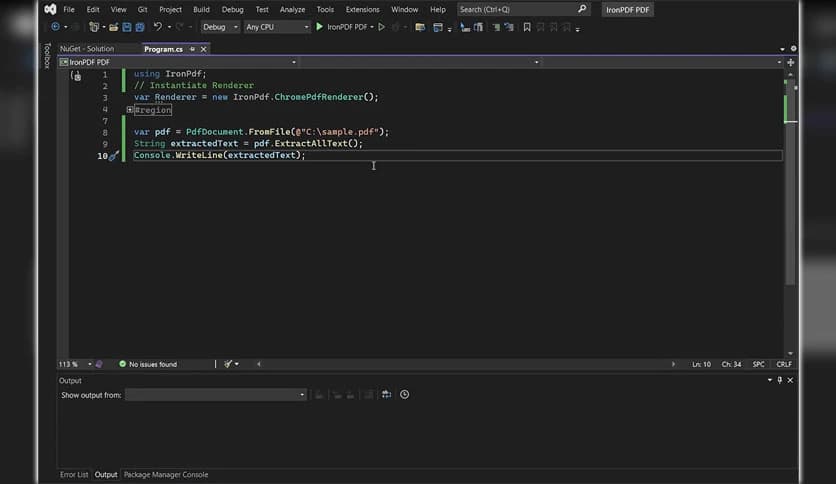This screenshot has height=484, width=836.
Task: Click the search magnifier icon
Action: 582,9
